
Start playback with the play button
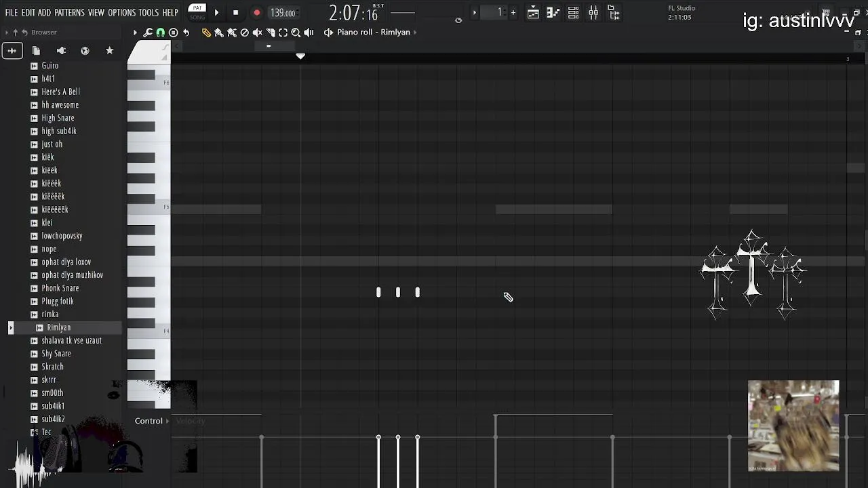click(216, 12)
